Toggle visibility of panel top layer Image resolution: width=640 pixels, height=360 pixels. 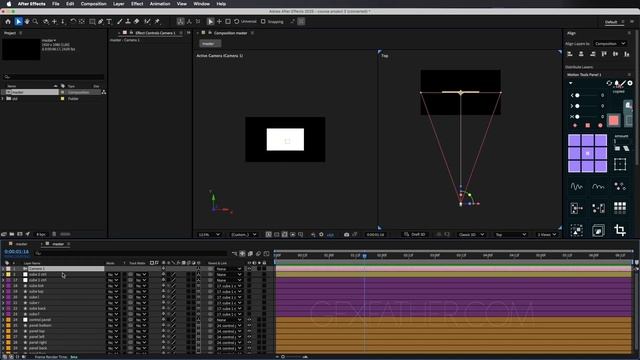click(249, 331)
